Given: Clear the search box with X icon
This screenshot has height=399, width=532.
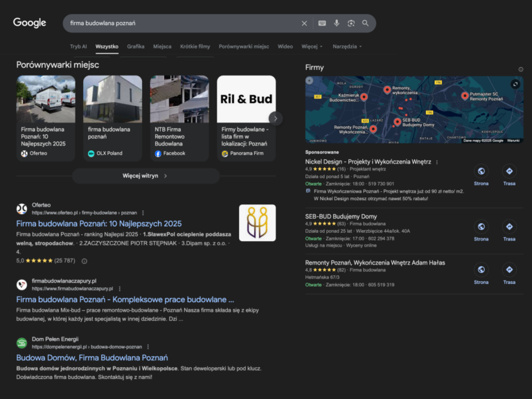Looking at the screenshot, I should coord(304,23).
